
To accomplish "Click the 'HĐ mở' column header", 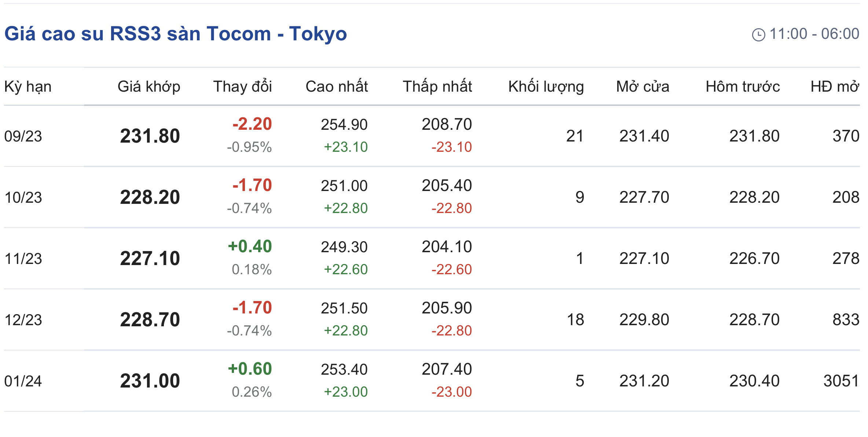I will (x=835, y=87).
